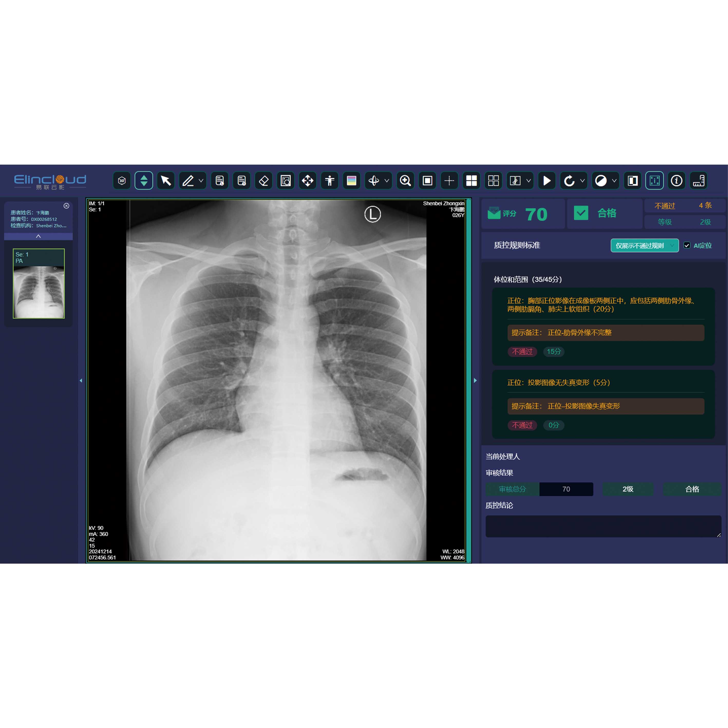
Task: Click the 合格 audit result button
Action: 692,489
